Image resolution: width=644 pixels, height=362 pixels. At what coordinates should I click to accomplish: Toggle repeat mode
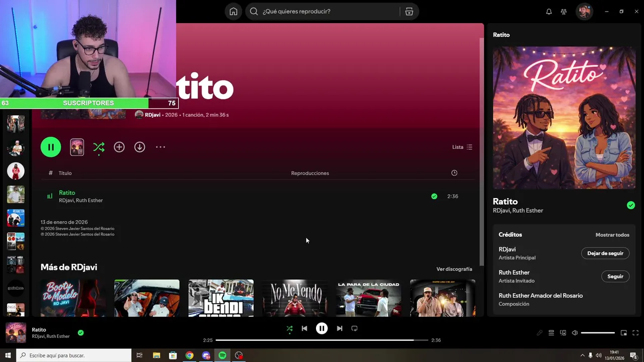point(354,328)
